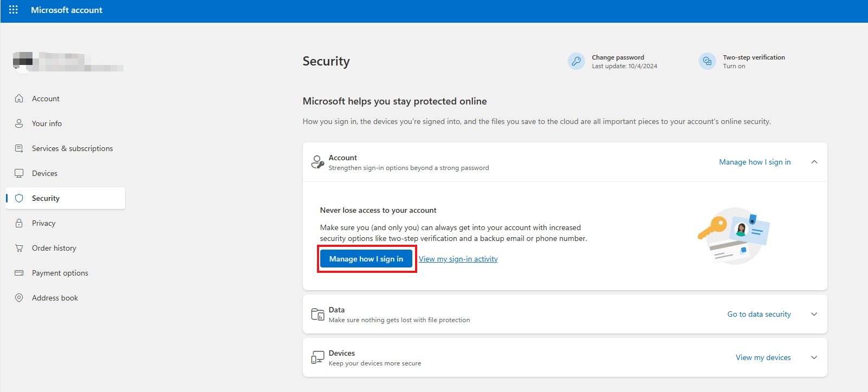Open Address book page

[66, 298]
